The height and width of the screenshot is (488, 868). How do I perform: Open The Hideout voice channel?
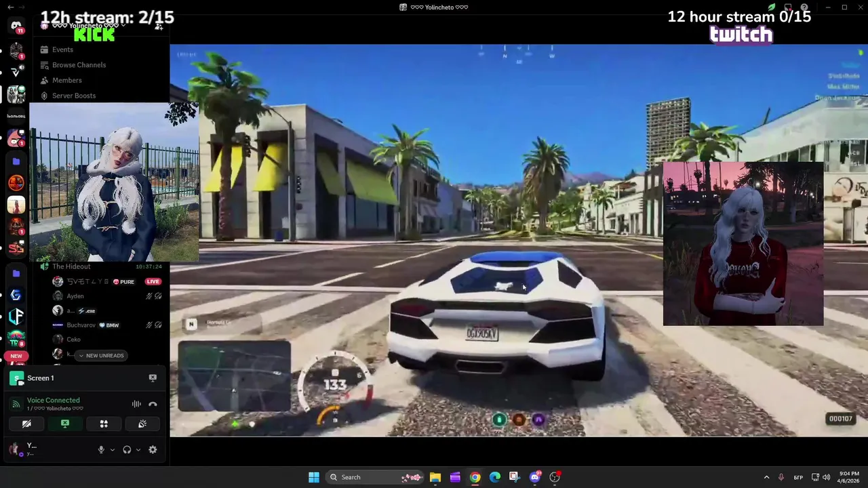71,266
